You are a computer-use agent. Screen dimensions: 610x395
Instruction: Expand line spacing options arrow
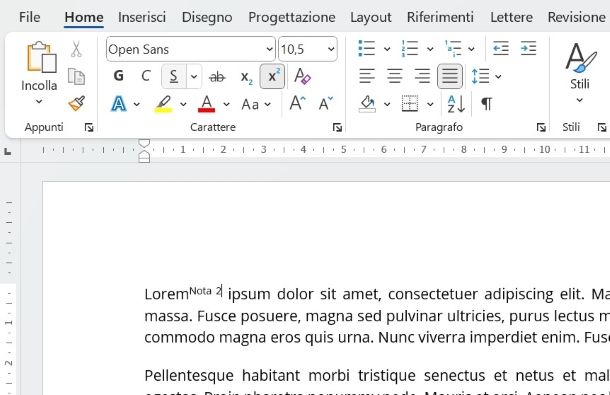pos(498,77)
